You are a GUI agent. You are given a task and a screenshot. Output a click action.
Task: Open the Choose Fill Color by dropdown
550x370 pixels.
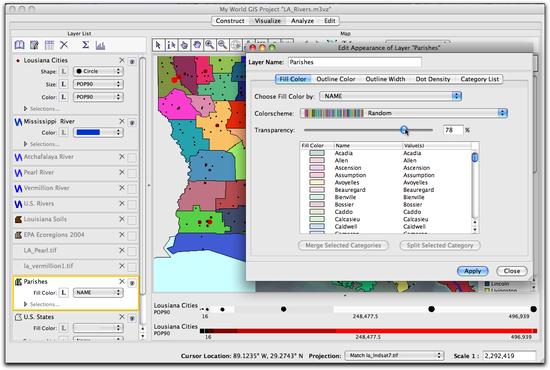click(390, 96)
